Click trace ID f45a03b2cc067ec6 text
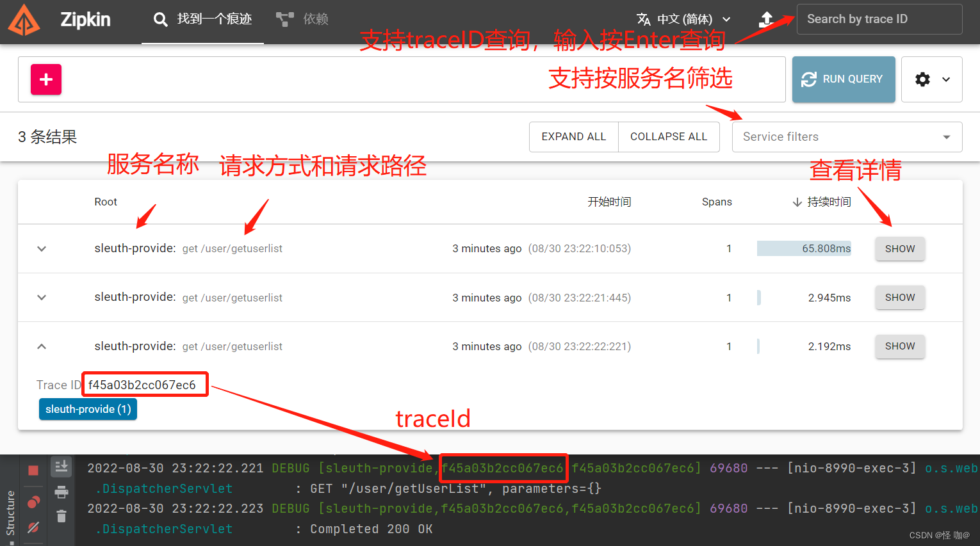The width and height of the screenshot is (980, 546). 142,385
